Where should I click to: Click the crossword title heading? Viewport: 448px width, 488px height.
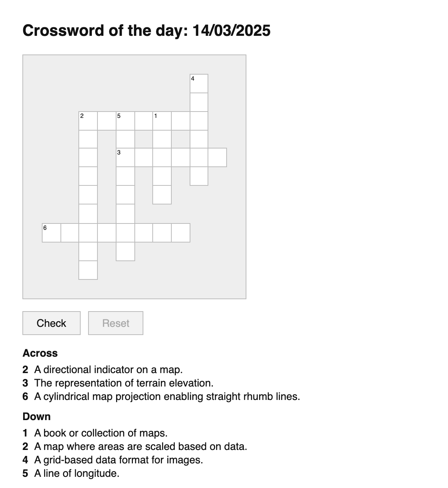(x=147, y=31)
